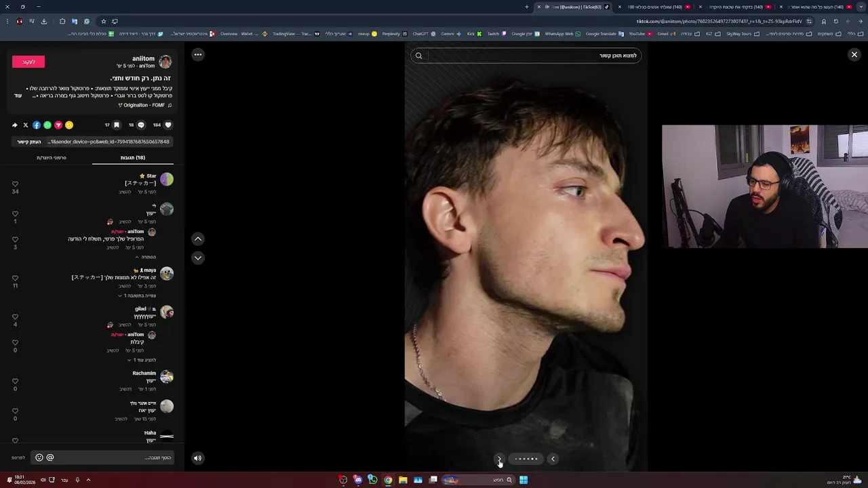Image resolution: width=868 pixels, height=488 pixels.
Task: Mute the post sound with the speaker button
Action: (x=197, y=458)
